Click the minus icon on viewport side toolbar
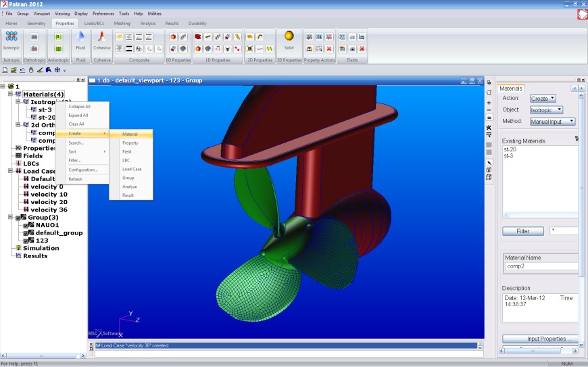This screenshot has height=367, width=588. 489,110
